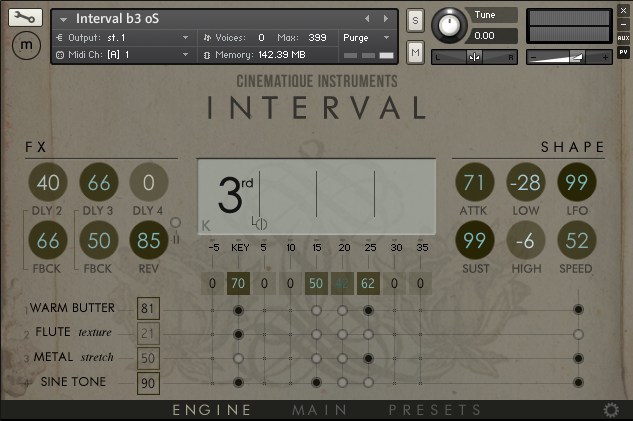This screenshot has width=633, height=421.
Task: Click the REV reverb knob showing 85
Action: click(149, 241)
